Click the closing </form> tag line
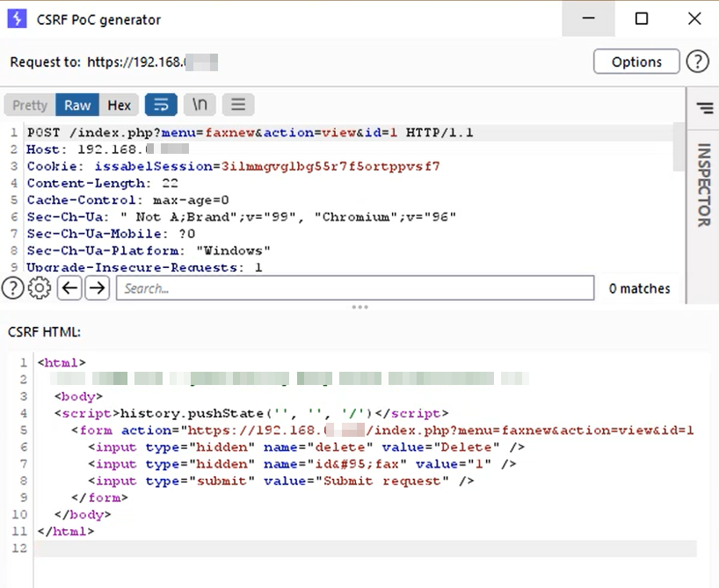Image resolution: width=719 pixels, height=588 pixels. (x=99, y=497)
